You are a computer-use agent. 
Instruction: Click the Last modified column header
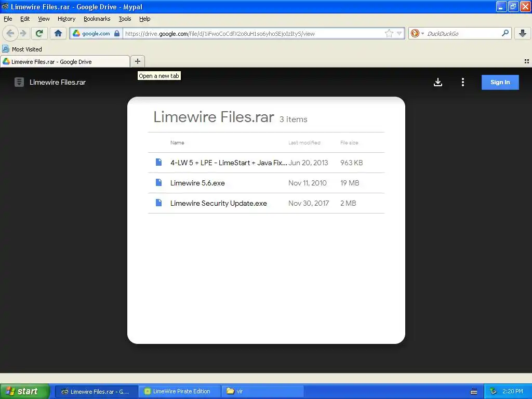(x=304, y=142)
